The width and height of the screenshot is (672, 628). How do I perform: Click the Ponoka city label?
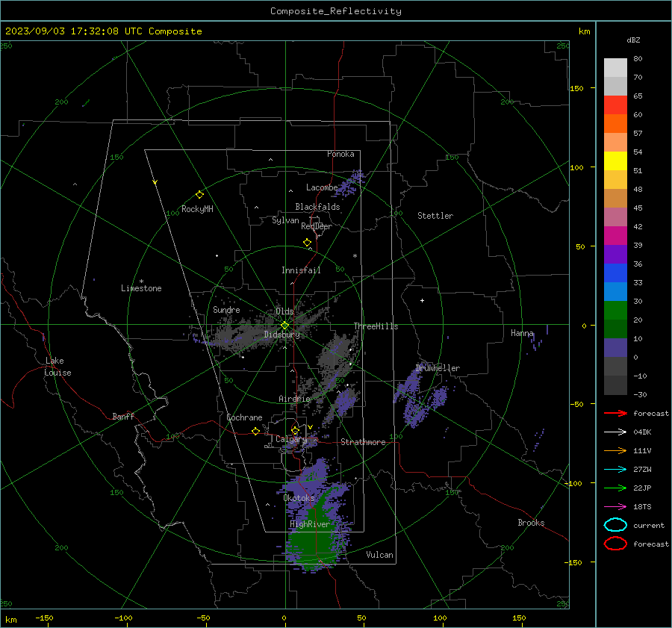[x=340, y=154]
